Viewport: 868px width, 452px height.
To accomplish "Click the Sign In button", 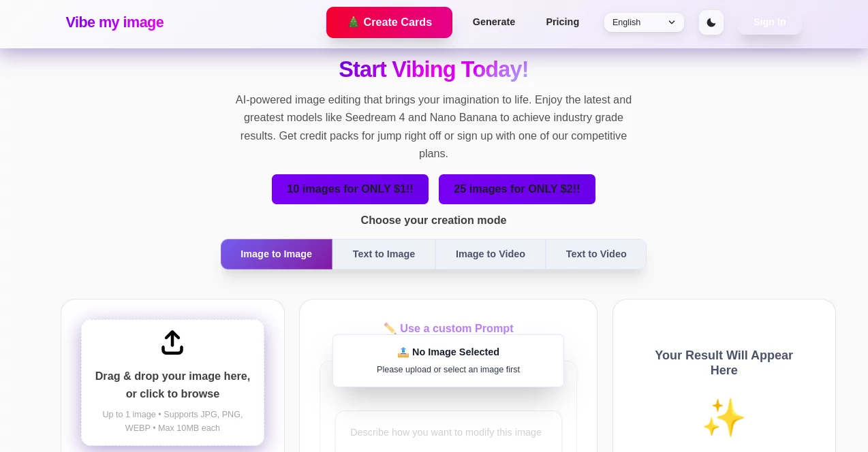I will coord(769,22).
